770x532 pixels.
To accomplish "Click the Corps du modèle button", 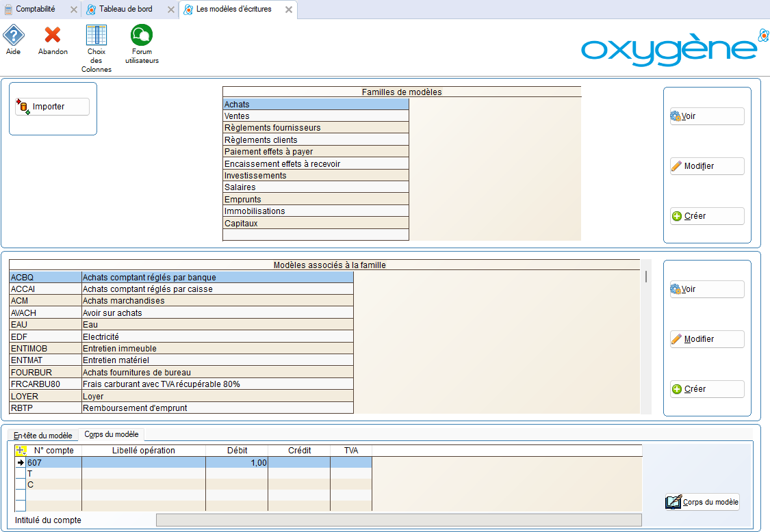I will click(702, 503).
